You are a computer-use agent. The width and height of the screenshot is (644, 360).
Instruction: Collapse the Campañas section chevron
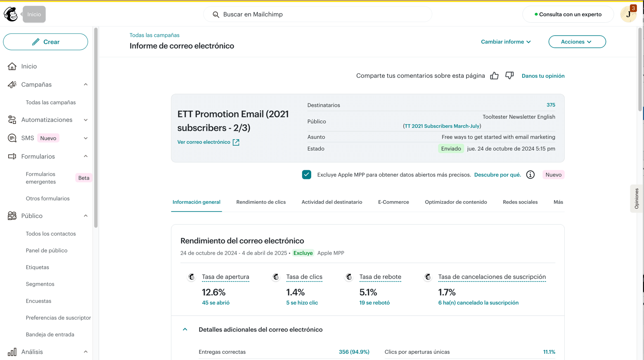pyautogui.click(x=86, y=84)
